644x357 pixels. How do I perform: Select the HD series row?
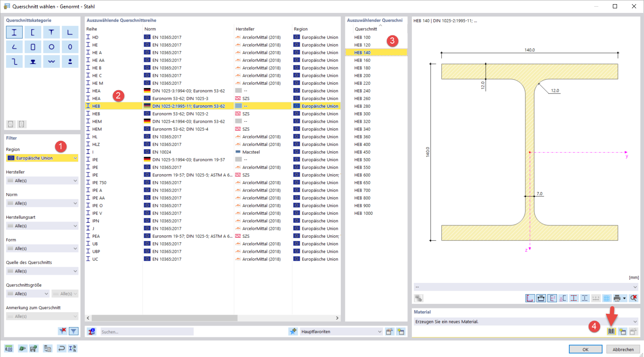pyautogui.click(x=213, y=37)
